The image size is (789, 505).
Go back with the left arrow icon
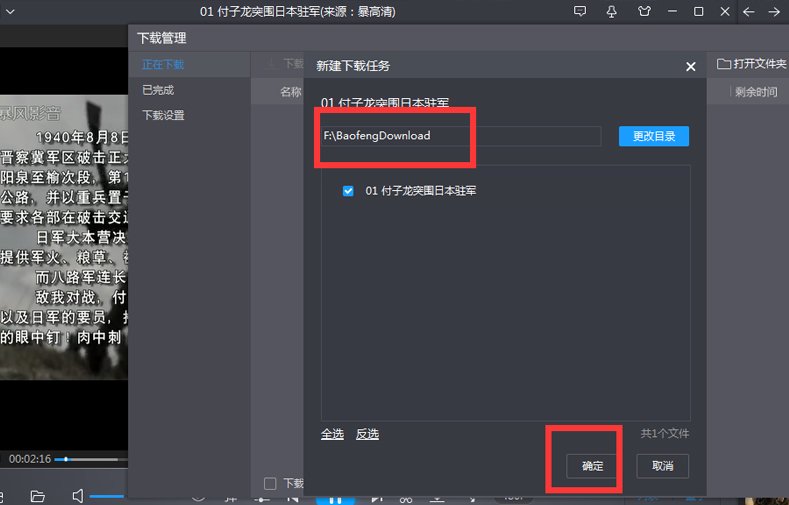749,12
